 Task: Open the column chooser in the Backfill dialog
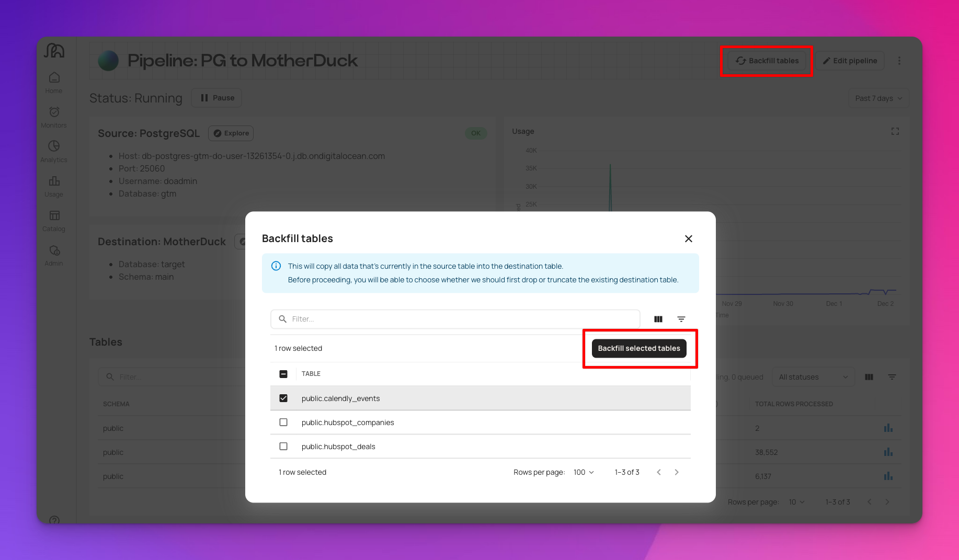coord(658,319)
